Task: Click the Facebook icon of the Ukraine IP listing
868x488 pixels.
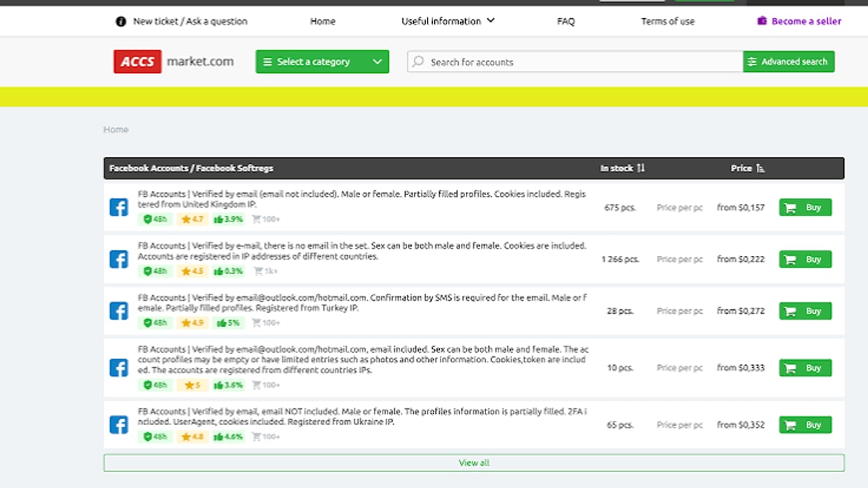Action: click(119, 425)
